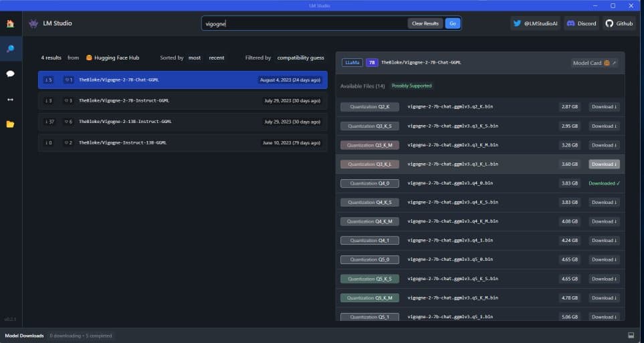Open the Chat speech bubble sidebar icon
The width and height of the screenshot is (644, 343).
(10, 74)
